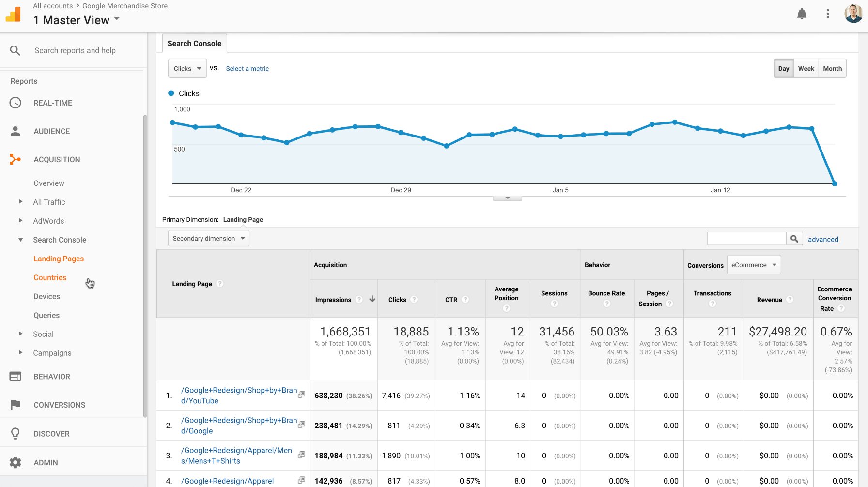Click the Acquisition arrows icon
The width and height of the screenshot is (868, 487).
point(15,159)
